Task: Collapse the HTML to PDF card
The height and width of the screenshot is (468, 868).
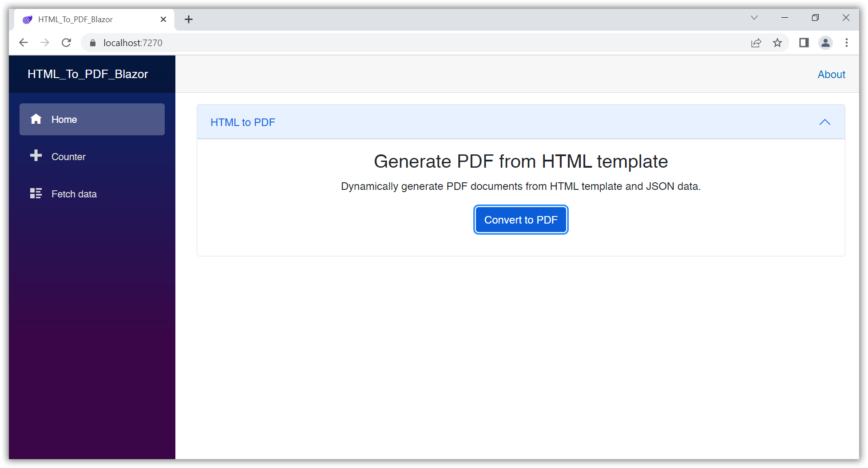Action: pyautogui.click(x=824, y=122)
